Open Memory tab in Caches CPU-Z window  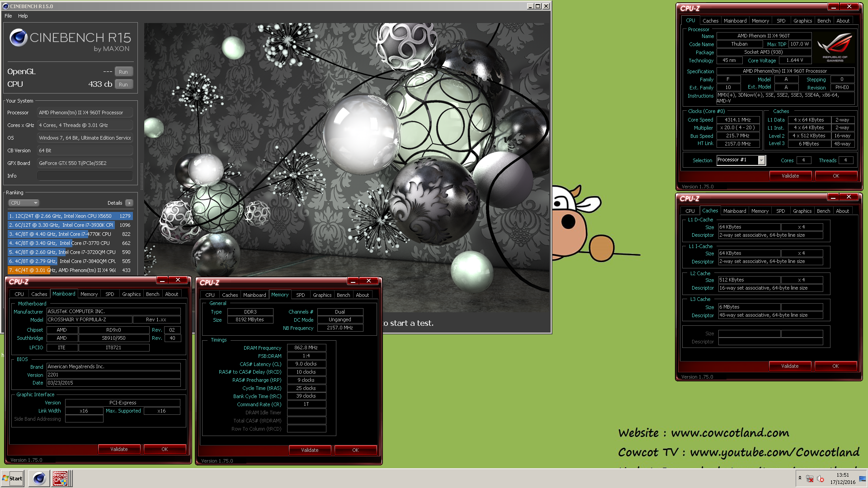[760, 211]
